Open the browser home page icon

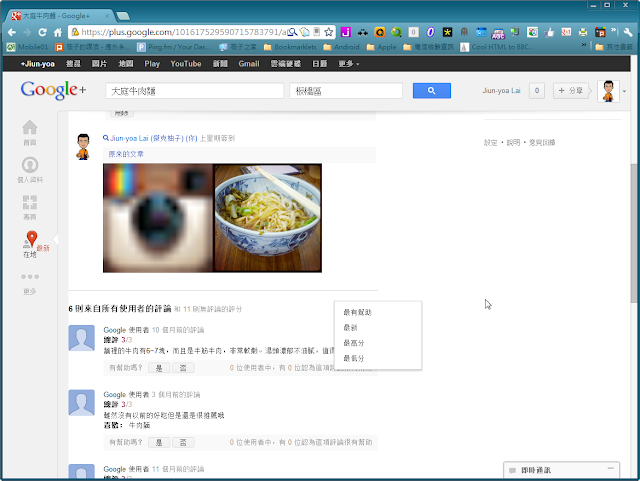coord(58,32)
